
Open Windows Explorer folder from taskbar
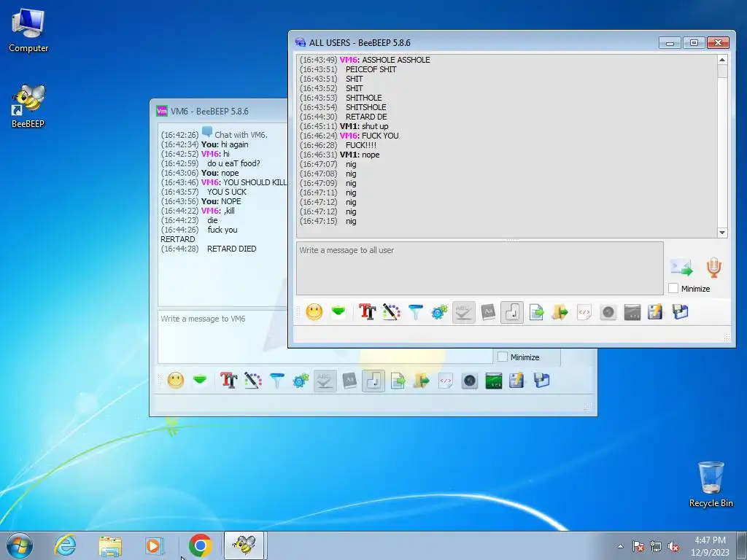[x=110, y=545]
